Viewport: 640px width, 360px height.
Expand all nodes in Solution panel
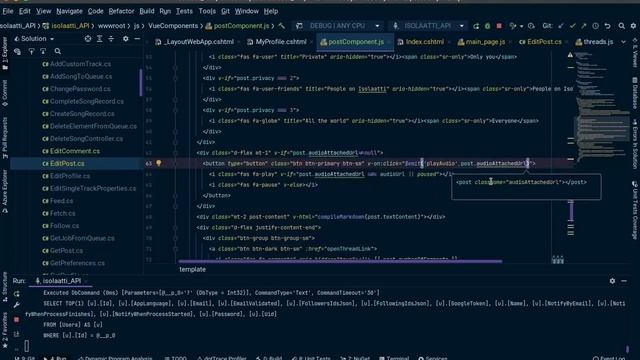100,39
